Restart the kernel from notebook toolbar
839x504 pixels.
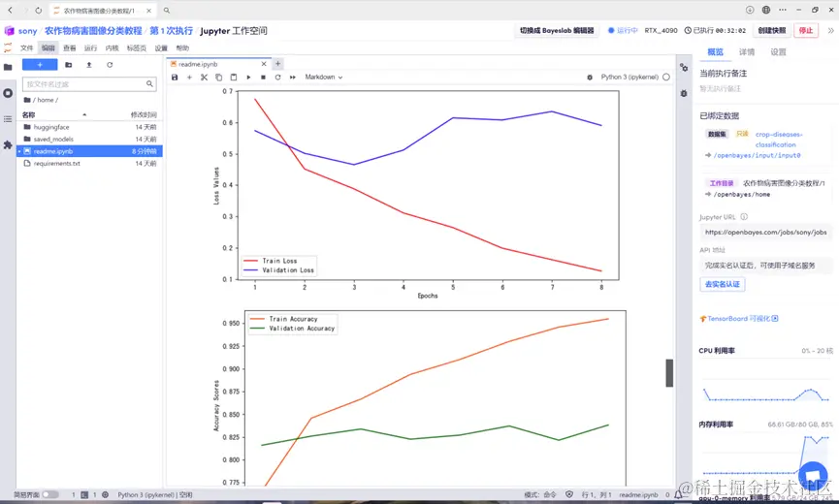click(277, 77)
